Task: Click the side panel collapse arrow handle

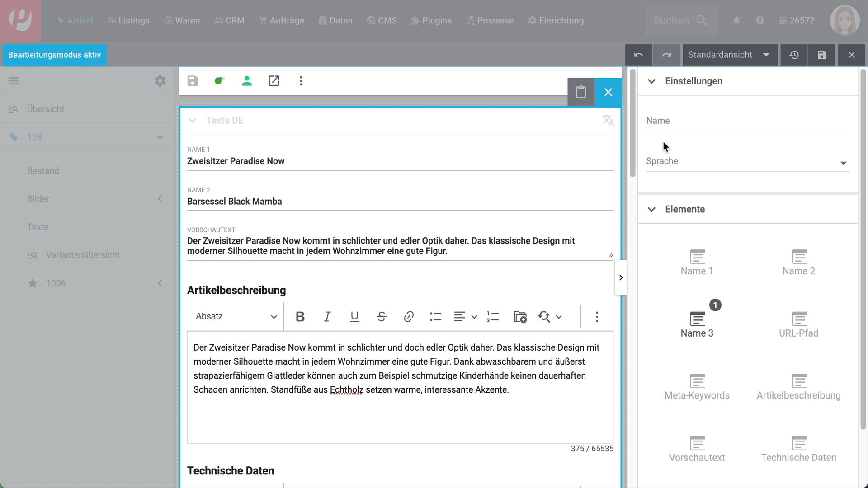Action: point(621,277)
